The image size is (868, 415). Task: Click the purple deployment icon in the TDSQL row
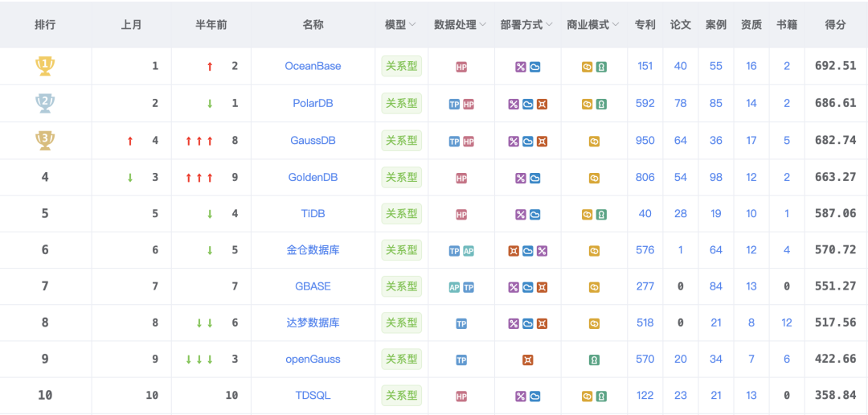click(x=521, y=397)
